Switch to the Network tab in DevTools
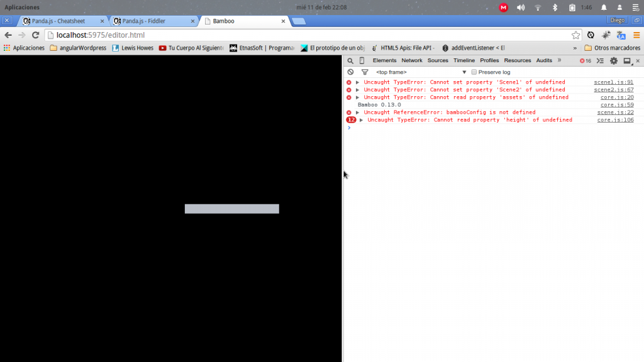The image size is (644, 362). point(412,60)
